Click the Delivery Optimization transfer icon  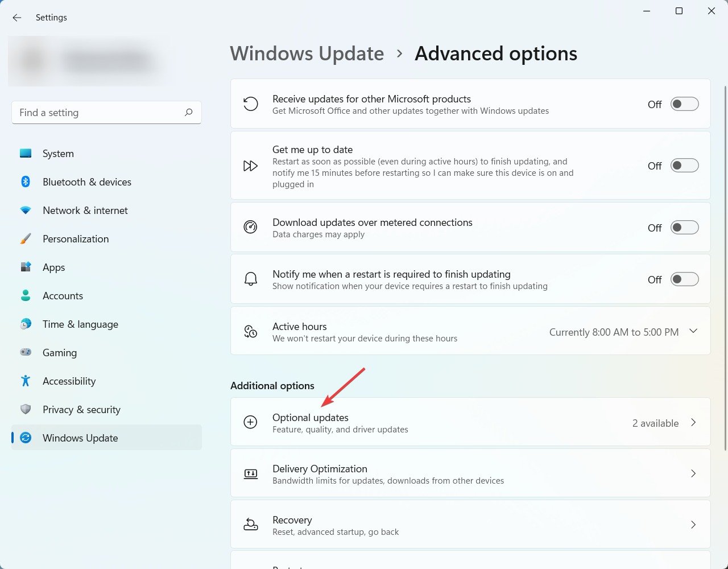click(x=251, y=473)
